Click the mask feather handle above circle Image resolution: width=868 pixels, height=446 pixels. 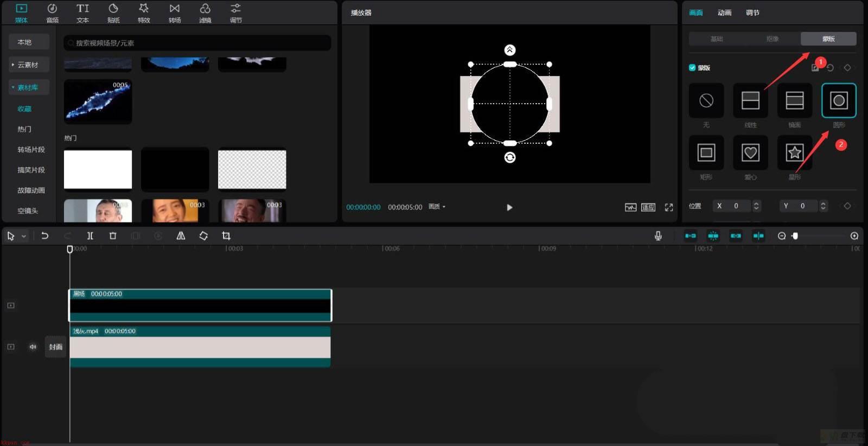[x=510, y=50]
